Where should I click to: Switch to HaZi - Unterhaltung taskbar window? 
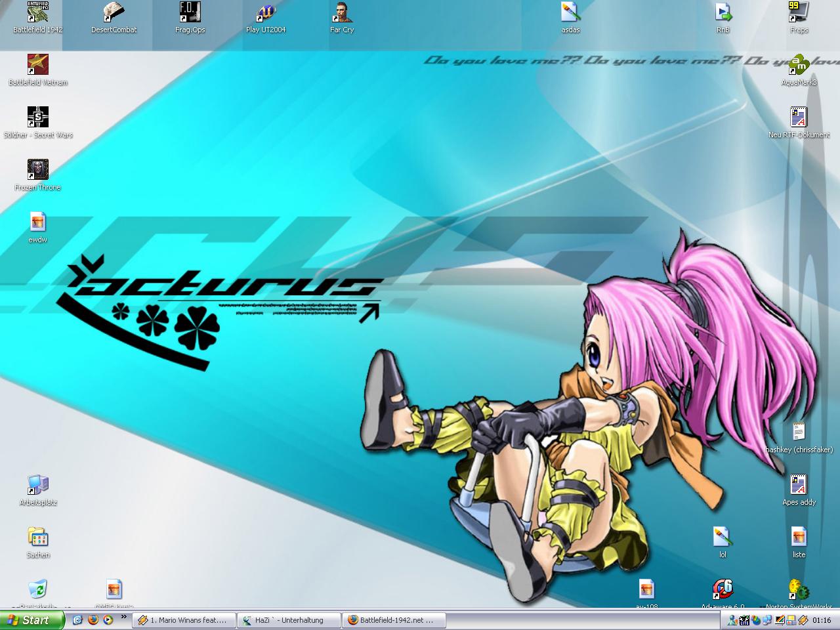coord(289,620)
